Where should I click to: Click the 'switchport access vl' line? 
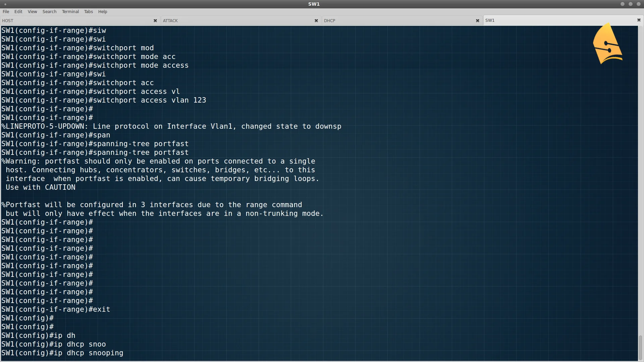(x=91, y=92)
